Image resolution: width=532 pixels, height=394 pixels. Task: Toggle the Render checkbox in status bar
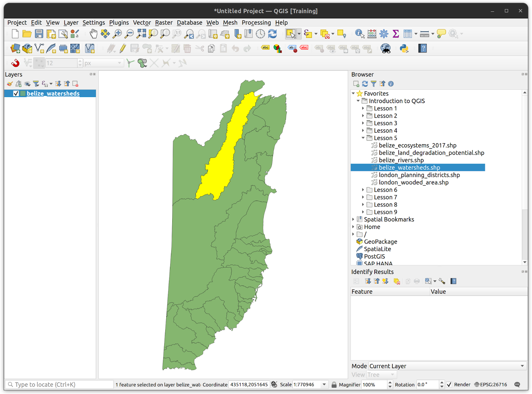449,385
